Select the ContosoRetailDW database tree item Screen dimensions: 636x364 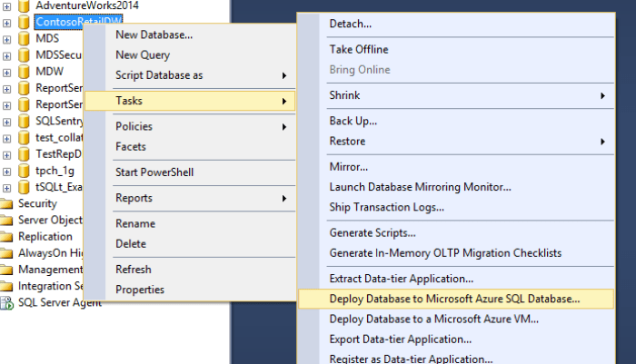point(80,21)
